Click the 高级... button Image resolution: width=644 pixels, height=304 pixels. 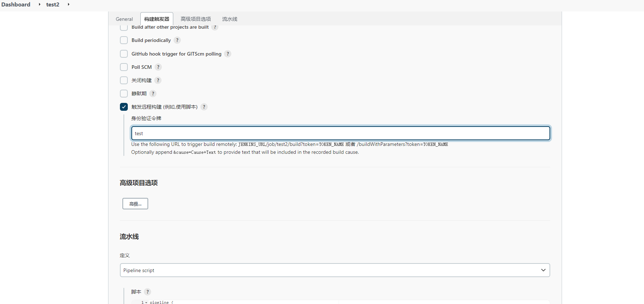pos(135,204)
